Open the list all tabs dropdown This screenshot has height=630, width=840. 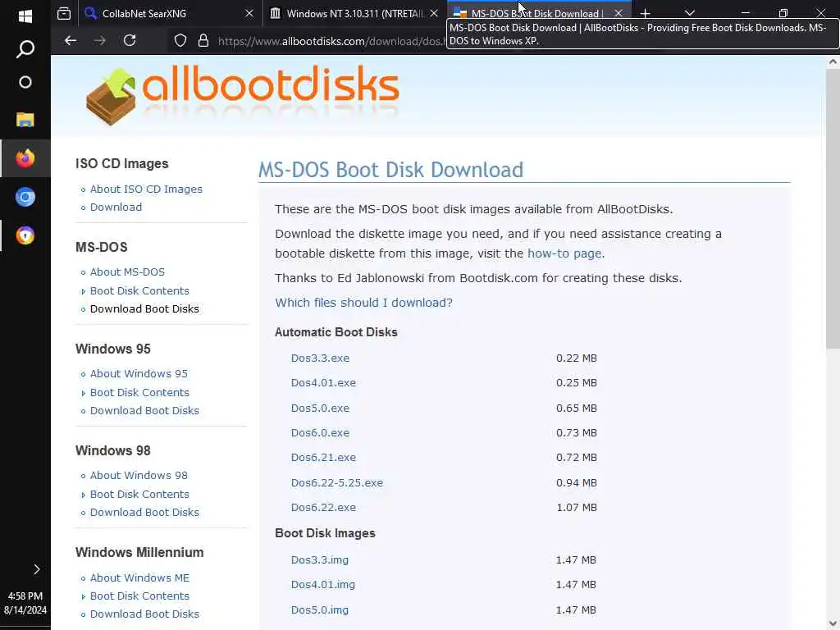pyautogui.click(x=689, y=13)
